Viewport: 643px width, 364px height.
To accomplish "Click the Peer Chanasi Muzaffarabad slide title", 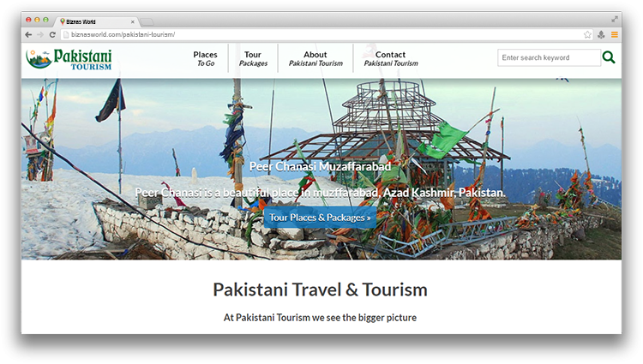I will click(x=320, y=166).
